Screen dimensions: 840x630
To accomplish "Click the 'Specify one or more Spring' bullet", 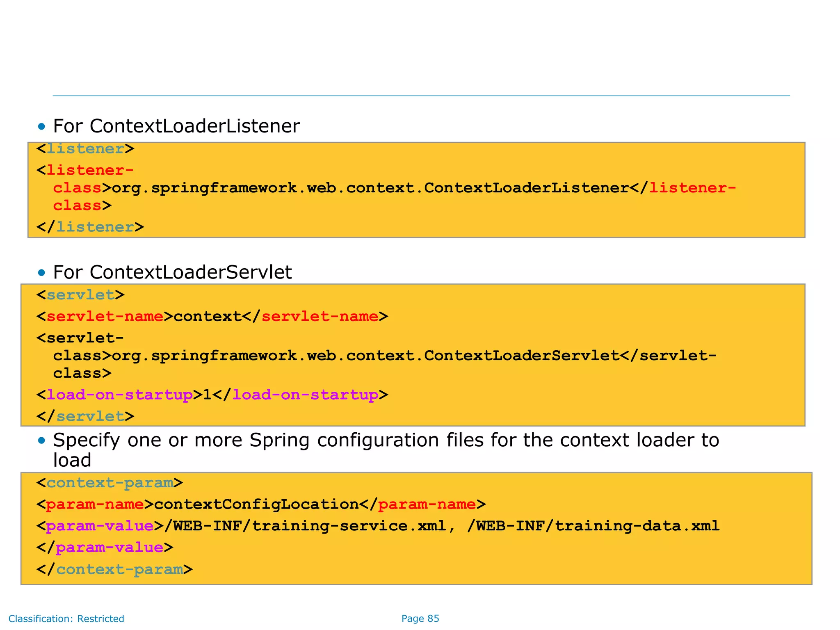I will click(386, 441).
